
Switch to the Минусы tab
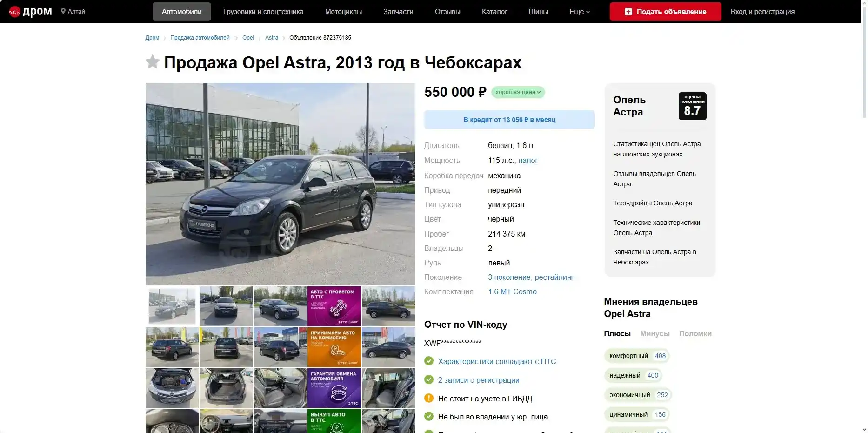click(654, 333)
